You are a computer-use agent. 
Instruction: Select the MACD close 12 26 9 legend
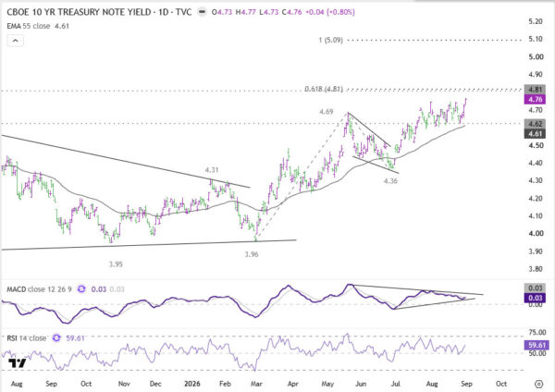pyautogui.click(x=39, y=289)
